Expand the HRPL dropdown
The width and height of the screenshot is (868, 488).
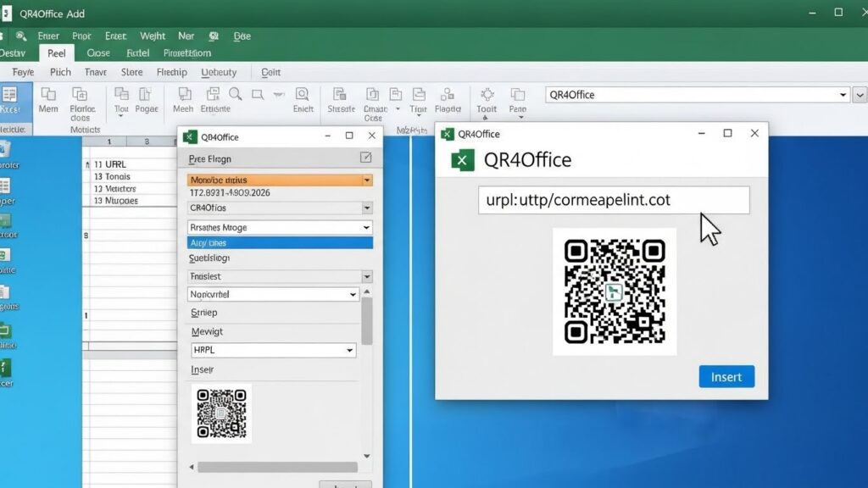tap(349, 351)
